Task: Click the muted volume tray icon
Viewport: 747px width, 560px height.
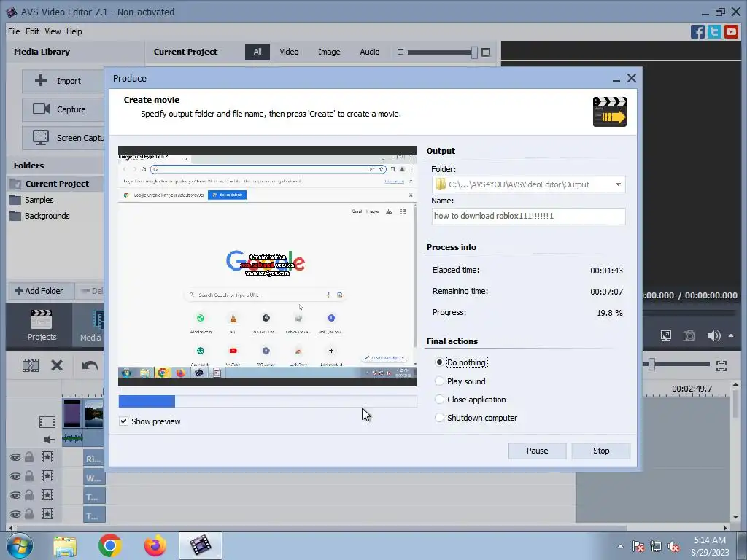Action: pyautogui.click(x=673, y=547)
